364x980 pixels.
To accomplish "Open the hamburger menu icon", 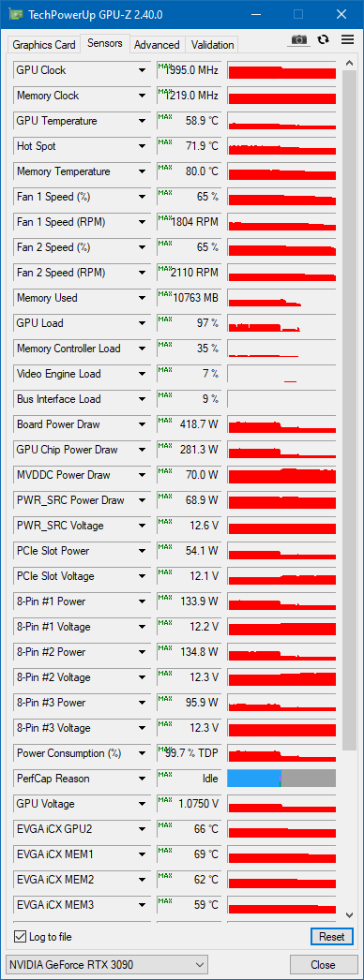I will [347, 39].
